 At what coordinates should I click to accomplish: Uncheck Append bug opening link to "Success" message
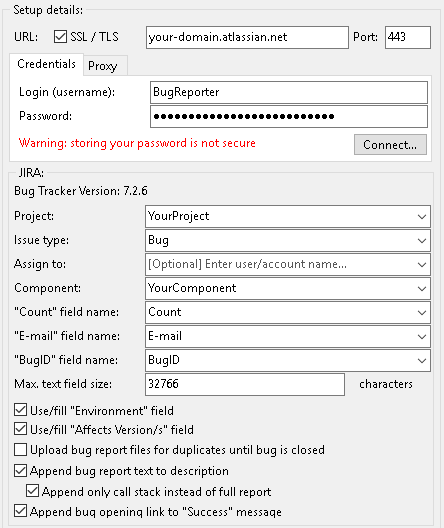tap(21, 511)
